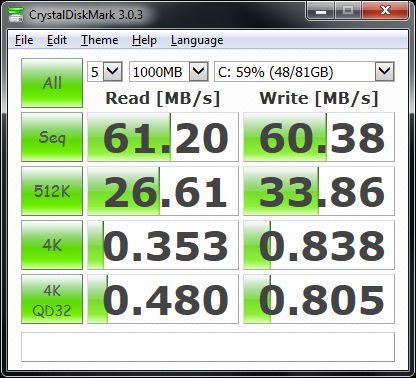Click the Seq read result 61.20

coord(163,137)
